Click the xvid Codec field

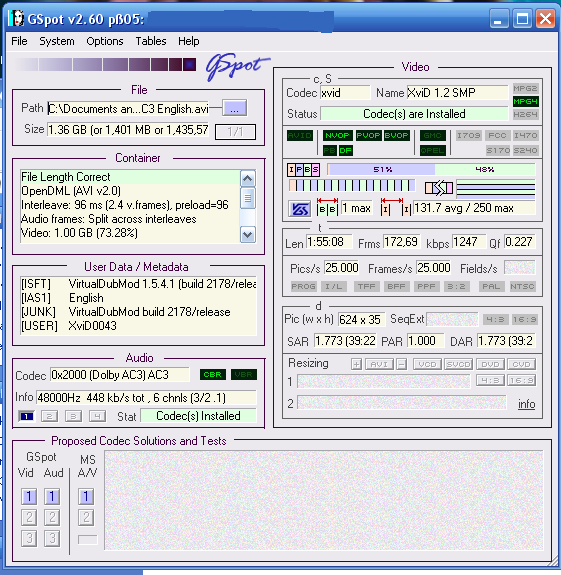[345, 93]
